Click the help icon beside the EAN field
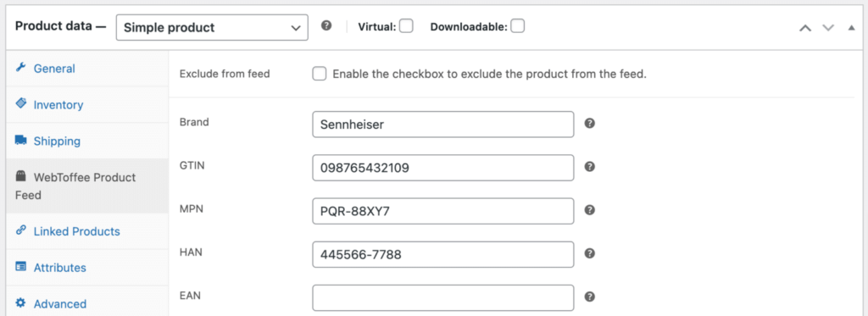This screenshot has height=316, width=868. (x=590, y=297)
